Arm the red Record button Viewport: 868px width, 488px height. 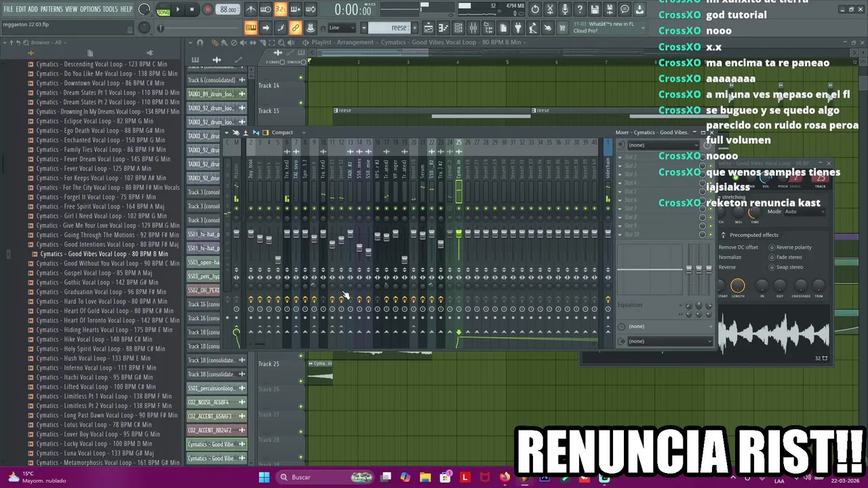[208, 9]
